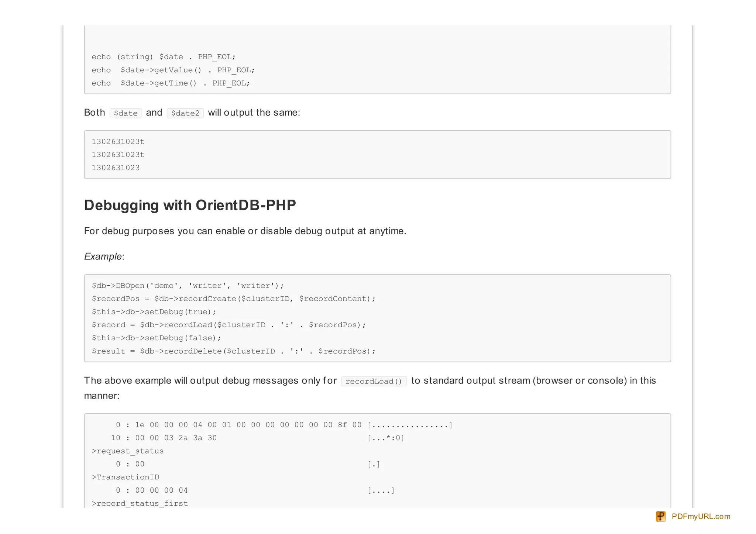Open the PDFmyURL.com link
Image resolution: width=756 pixels, height=534 pixels.
point(701,516)
